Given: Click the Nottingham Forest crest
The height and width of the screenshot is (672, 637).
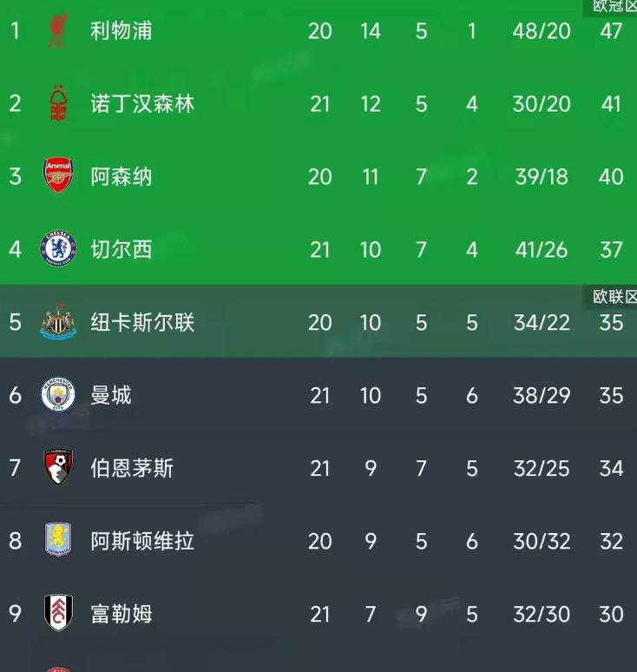Looking at the screenshot, I should click(x=58, y=103).
